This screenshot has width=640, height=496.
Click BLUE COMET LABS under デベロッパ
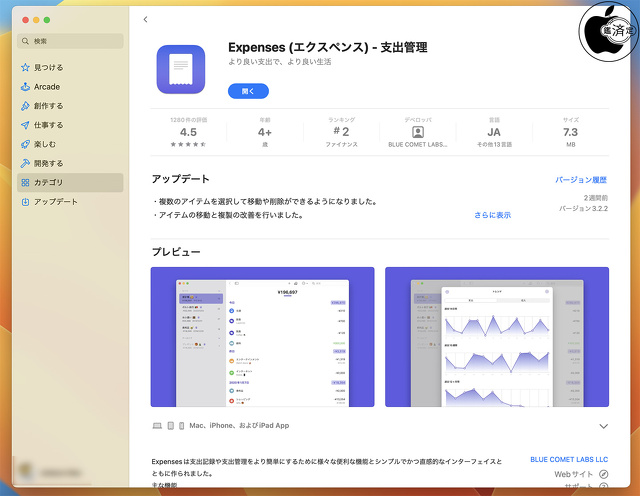(x=418, y=145)
